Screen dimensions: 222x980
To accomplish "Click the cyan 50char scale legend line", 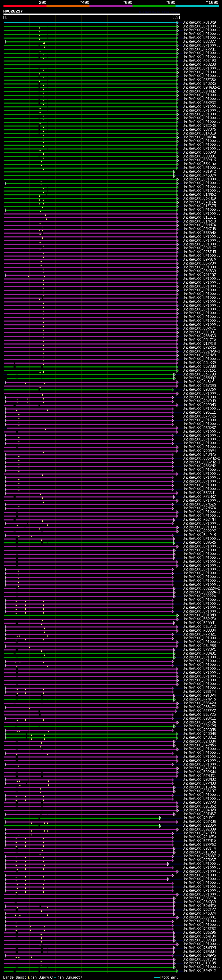I will 157,977.
